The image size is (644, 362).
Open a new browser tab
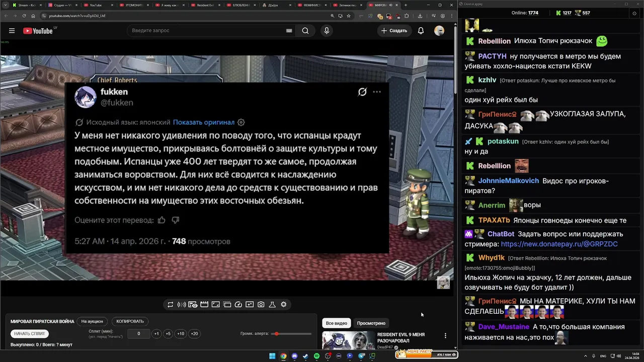click(x=406, y=5)
